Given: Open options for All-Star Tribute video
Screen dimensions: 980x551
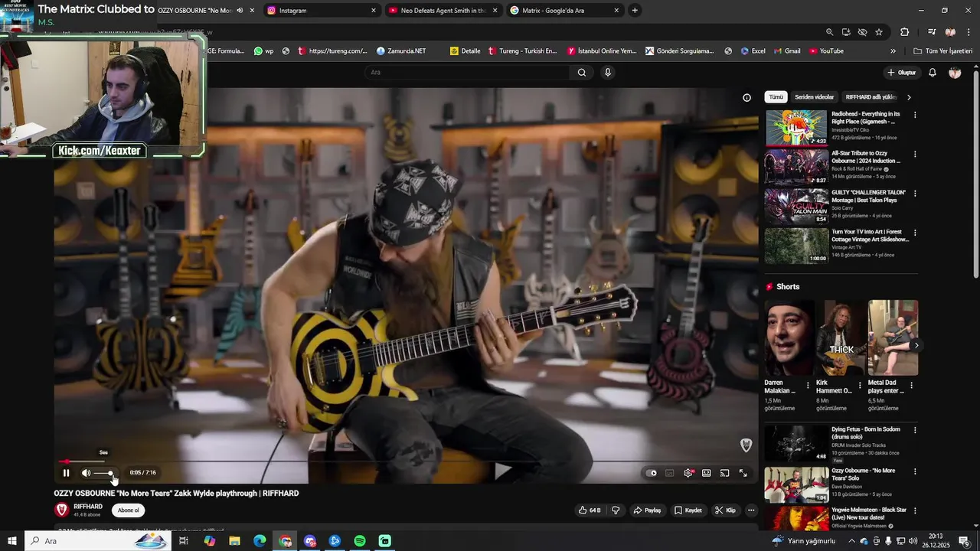Looking at the screenshot, I should (915, 154).
